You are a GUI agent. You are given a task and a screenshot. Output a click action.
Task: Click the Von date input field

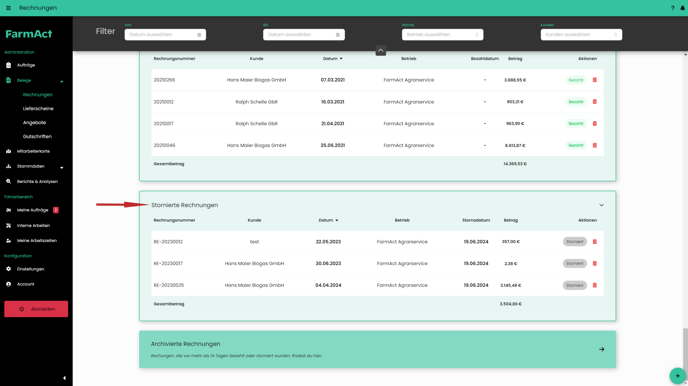[165, 35]
